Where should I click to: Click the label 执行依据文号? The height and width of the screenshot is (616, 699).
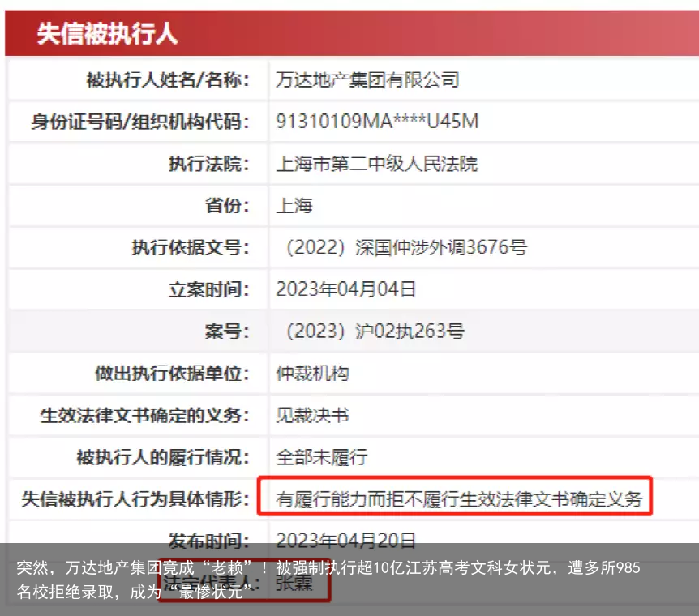coord(191,247)
